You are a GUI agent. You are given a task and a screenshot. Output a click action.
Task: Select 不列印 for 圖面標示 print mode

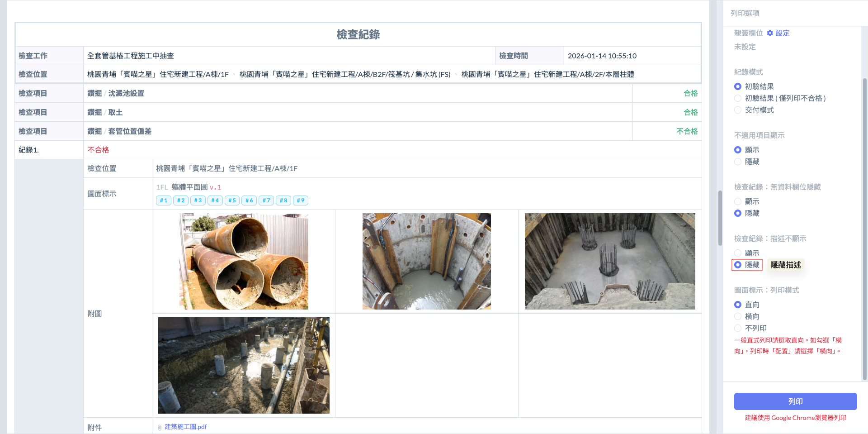point(738,328)
